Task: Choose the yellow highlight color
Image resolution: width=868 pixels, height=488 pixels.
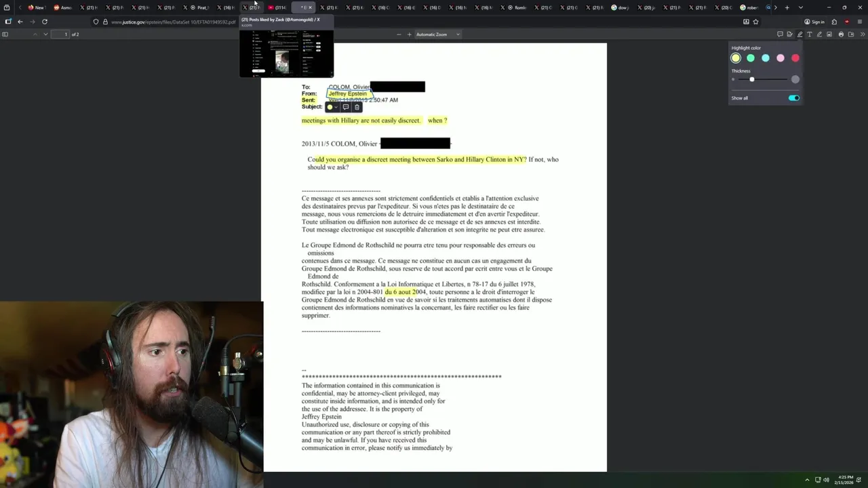Action: [736, 58]
